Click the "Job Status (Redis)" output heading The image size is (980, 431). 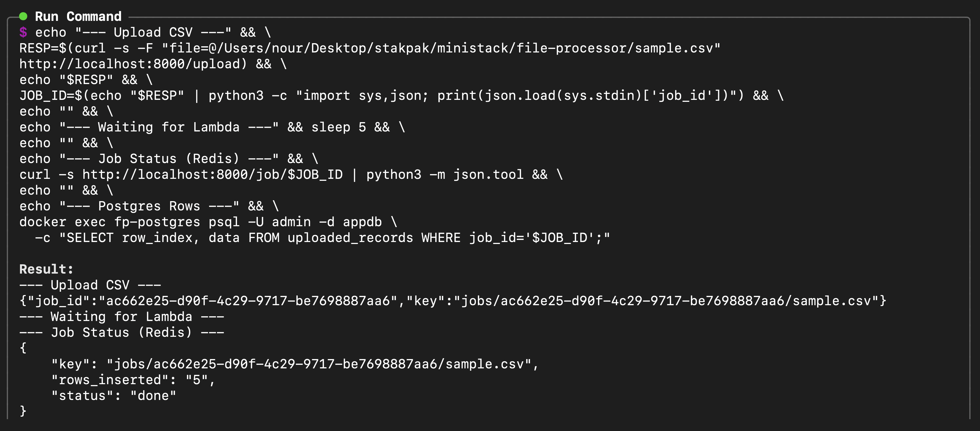tap(121, 332)
